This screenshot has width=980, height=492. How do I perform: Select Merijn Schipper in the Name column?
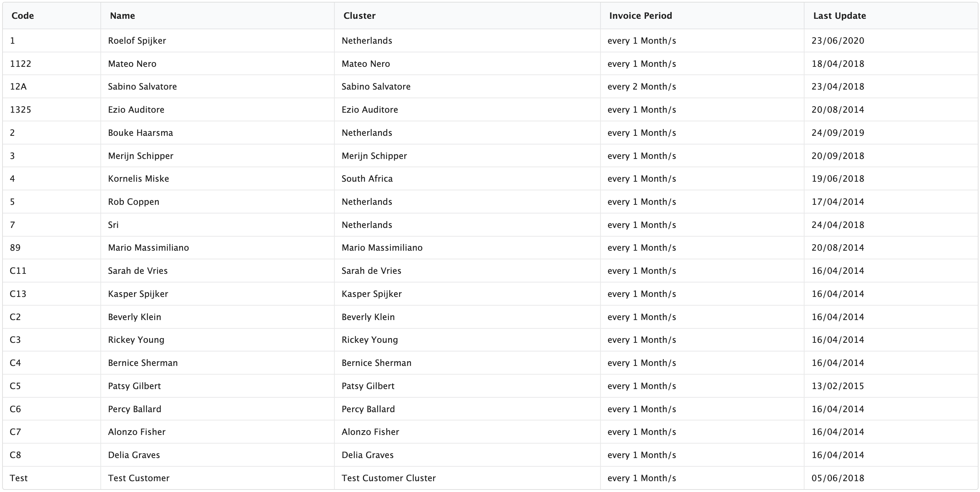point(141,156)
